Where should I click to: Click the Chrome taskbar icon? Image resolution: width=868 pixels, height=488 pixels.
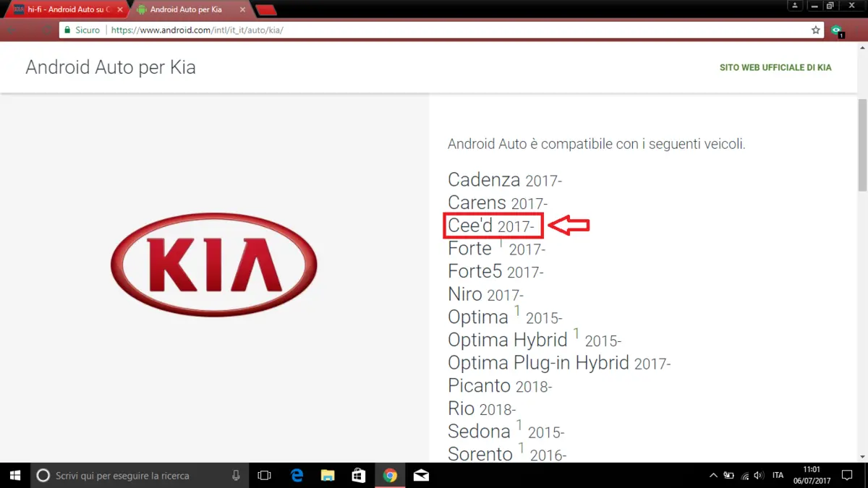click(390, 475)
